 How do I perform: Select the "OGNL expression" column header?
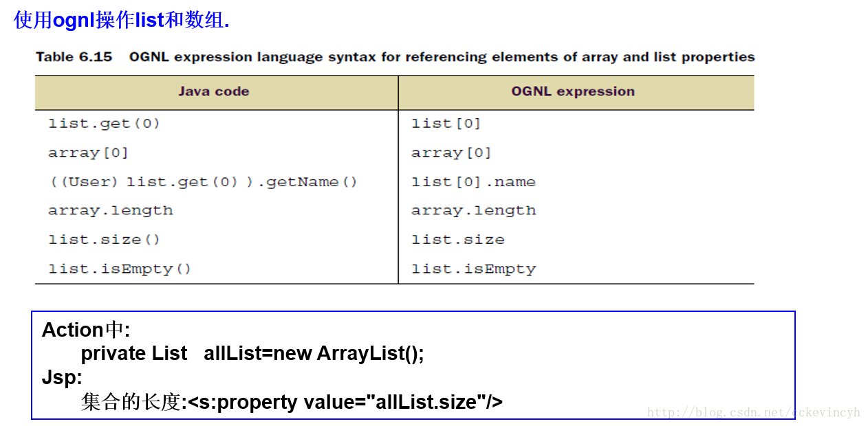pyautogui.click(x=572, y=91)
